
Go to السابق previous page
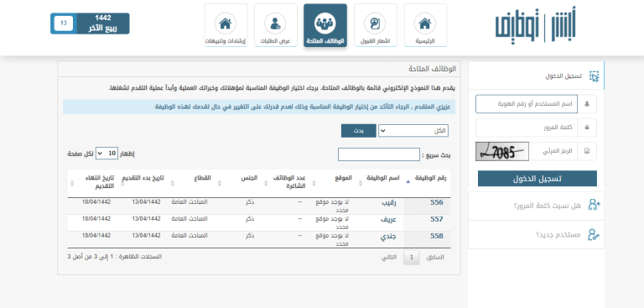pos(436,258)
